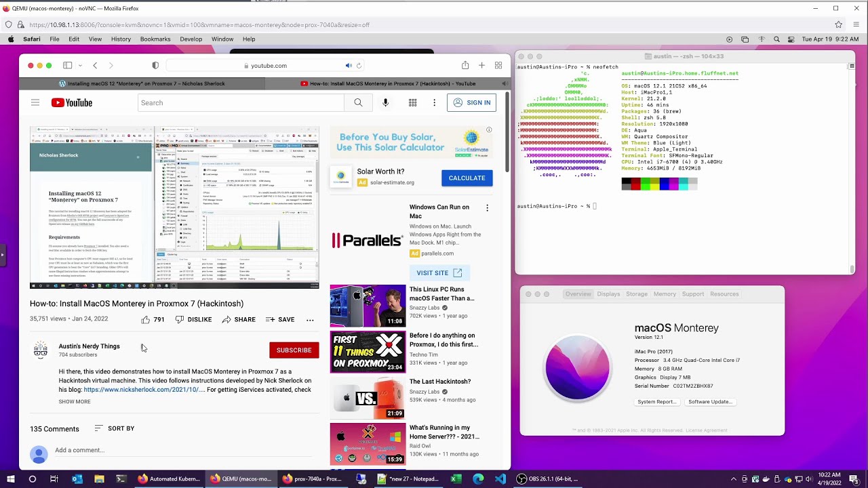Click SAVE to add video to playlist
This screenshot has height=488, width=868.
coord(280,319)
